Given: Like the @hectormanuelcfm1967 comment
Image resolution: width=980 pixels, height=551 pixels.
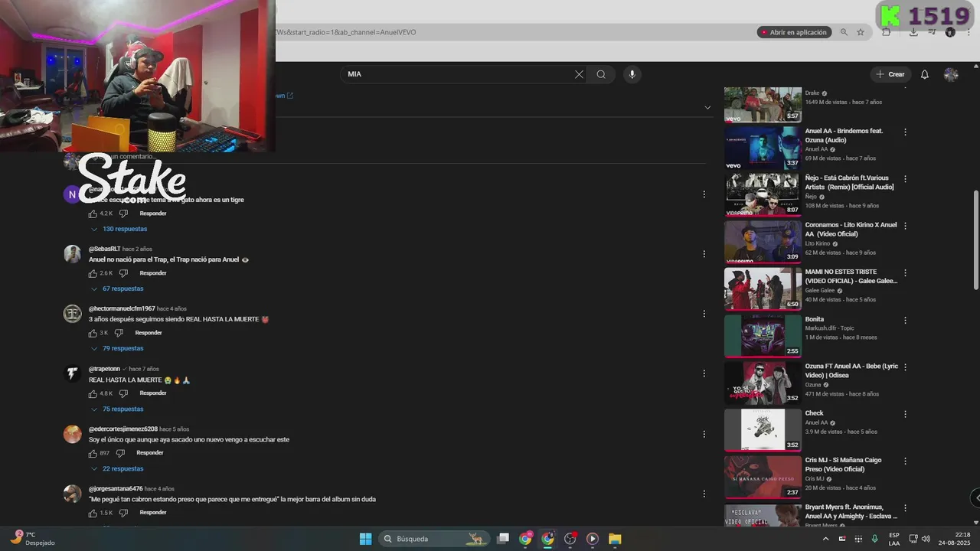Looking at the screenshot, I should 93,333.
